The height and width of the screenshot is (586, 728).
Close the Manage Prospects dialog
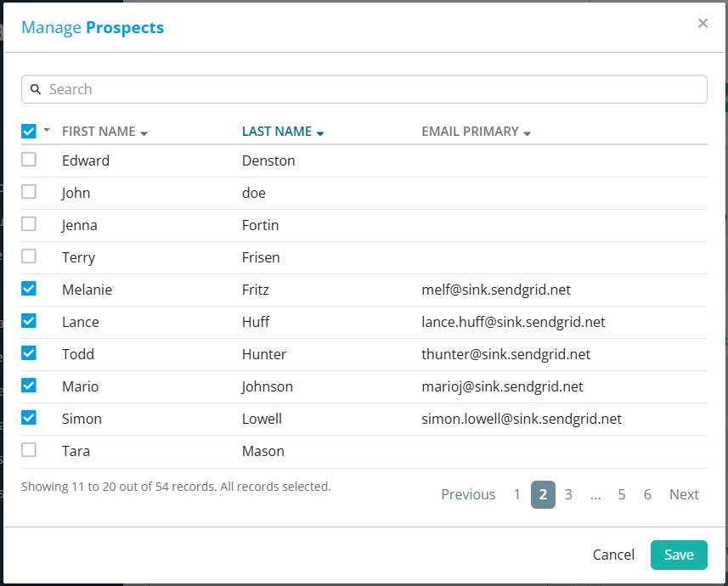coord(703,24)
